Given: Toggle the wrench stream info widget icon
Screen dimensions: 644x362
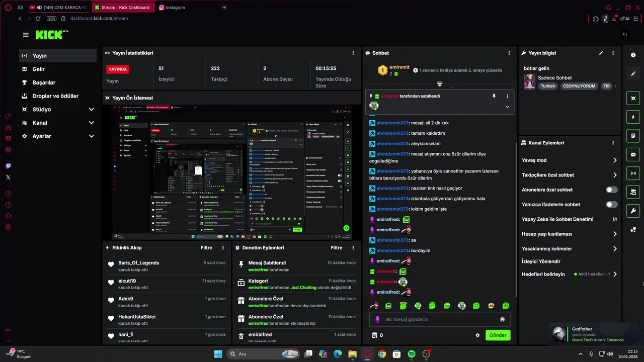Looking at the screenshot, I should (x=633, y=211).
